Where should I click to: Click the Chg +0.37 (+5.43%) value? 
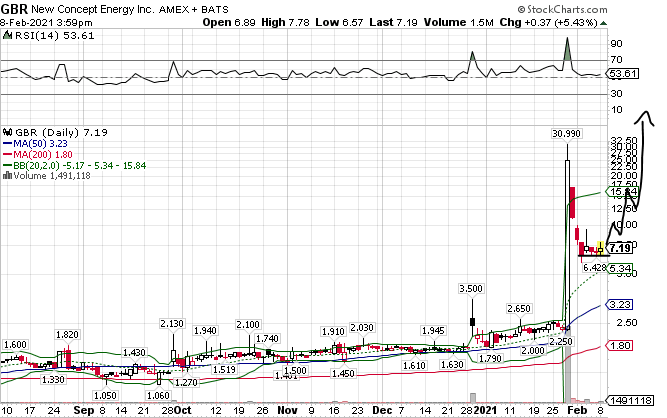(549, 23)
